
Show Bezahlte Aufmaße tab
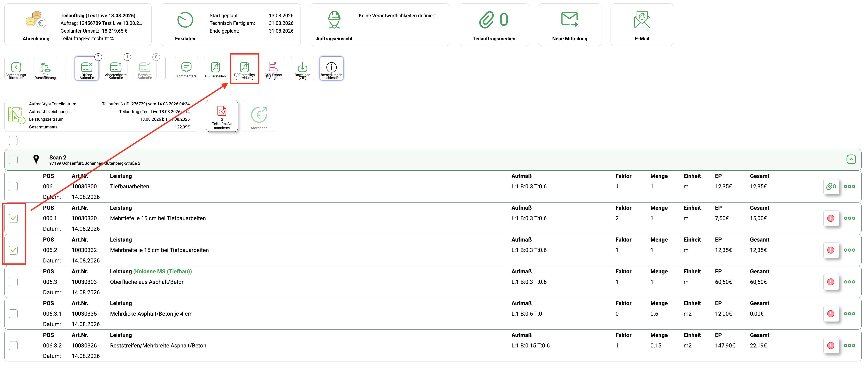click(145, 69)
